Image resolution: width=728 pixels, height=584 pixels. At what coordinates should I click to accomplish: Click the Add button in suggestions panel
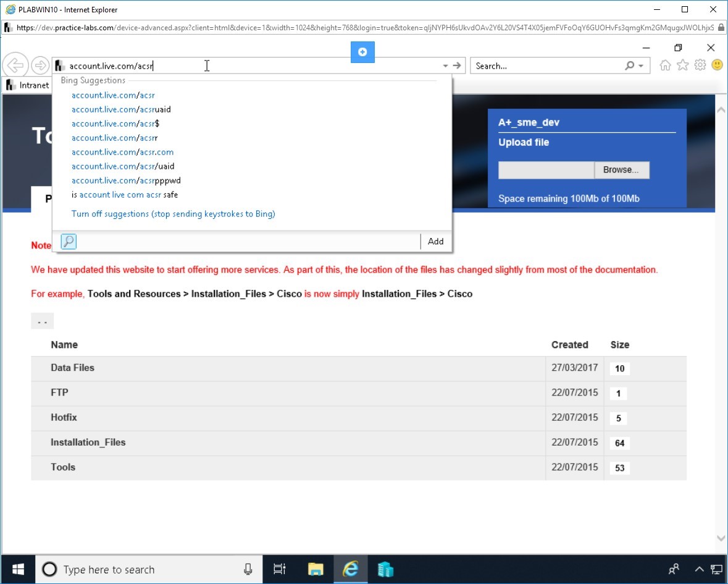pos(435,241)
